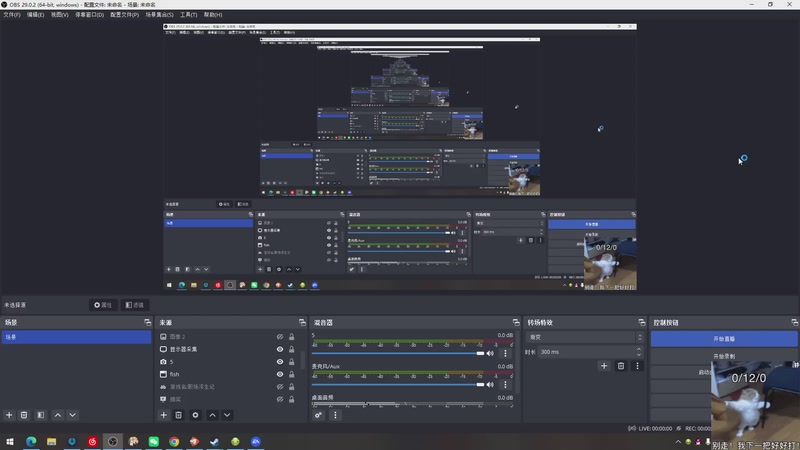
Task: Mute audio channel 5 in mixer
Action: 490,353
